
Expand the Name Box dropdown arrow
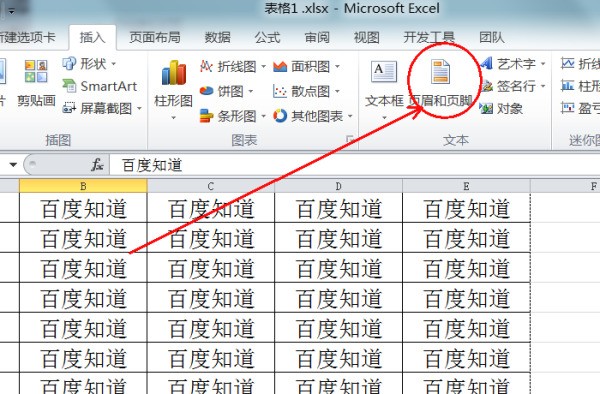(x=13, y=165)
